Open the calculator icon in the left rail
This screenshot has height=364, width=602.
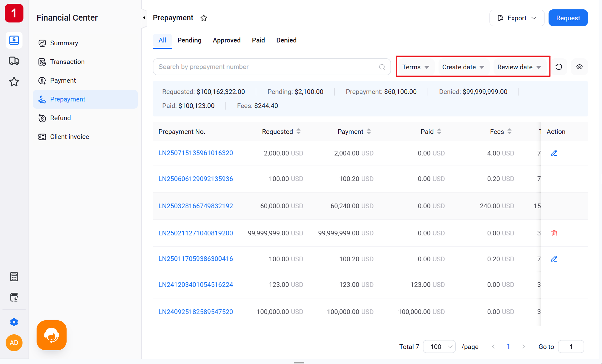tap(14, 277)
